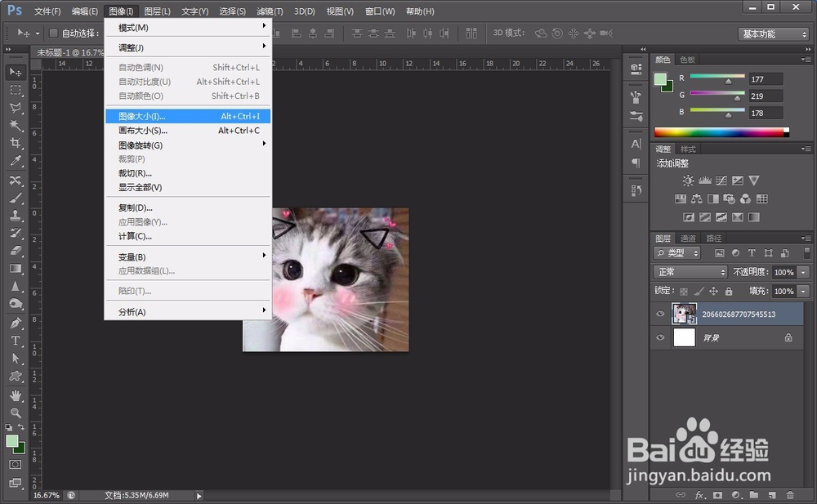The height and width of the screenshot is (504, 817).
Task: Toggle lock image pixels brush icon
Action: click(699, 292)
